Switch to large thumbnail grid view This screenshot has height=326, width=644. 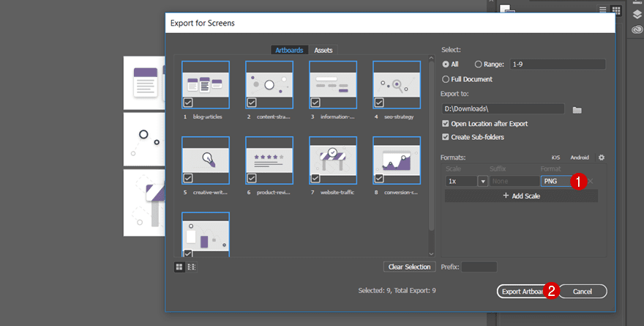(179, 267)
